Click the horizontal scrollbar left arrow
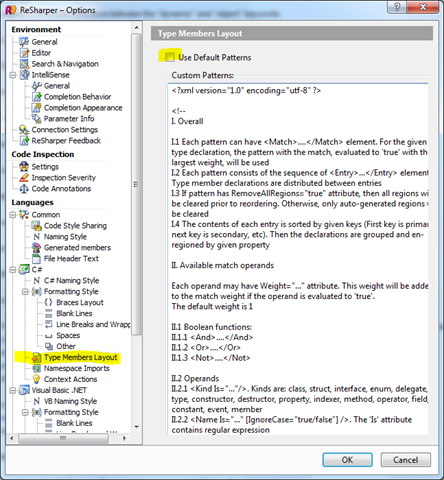Viewport: 444px width, 480px height. [x=12, y=438]
